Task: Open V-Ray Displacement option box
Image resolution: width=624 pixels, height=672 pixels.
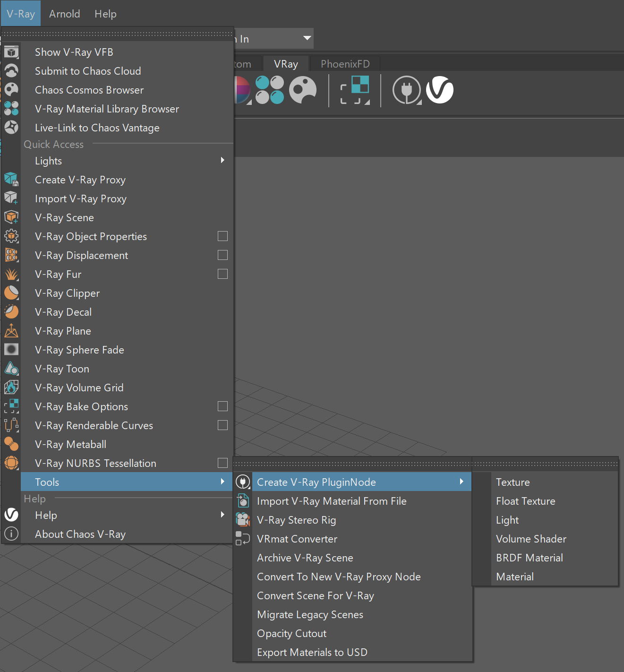Action: (x=222, y=255)
